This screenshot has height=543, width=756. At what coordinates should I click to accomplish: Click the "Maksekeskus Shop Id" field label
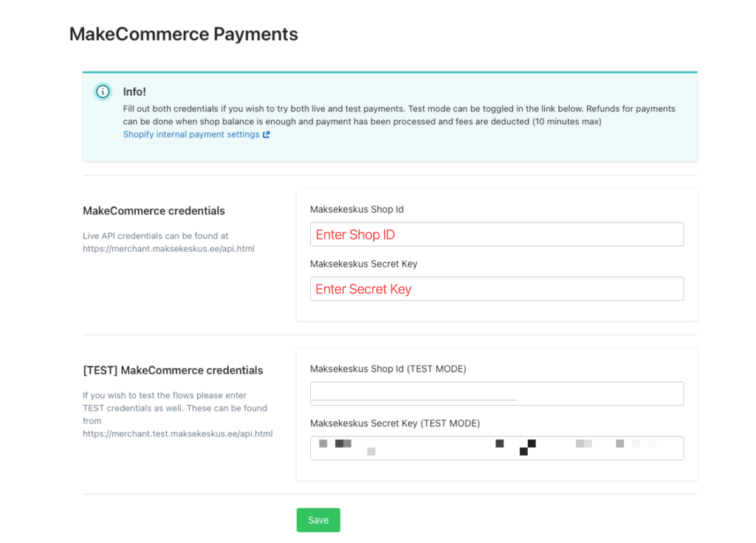pos(357,209)
